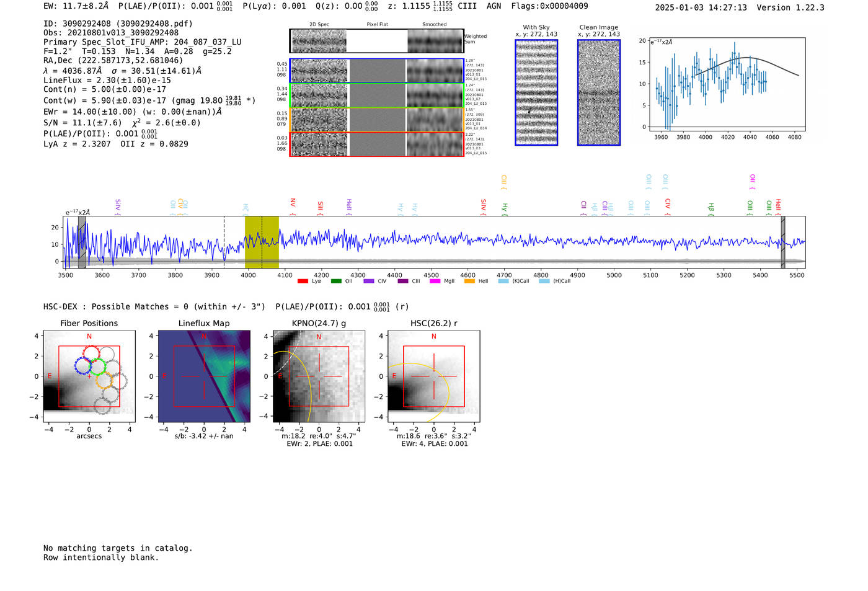868x591 pixels.
Task: Click the Lyα red legend swatch
Action: coord(303,281)
